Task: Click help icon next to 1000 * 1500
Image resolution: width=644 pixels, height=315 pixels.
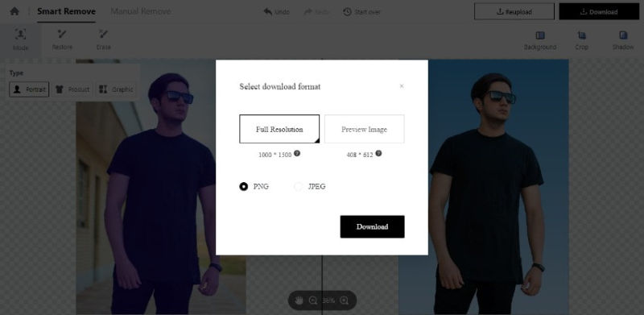Action: (x=297, y=153)
